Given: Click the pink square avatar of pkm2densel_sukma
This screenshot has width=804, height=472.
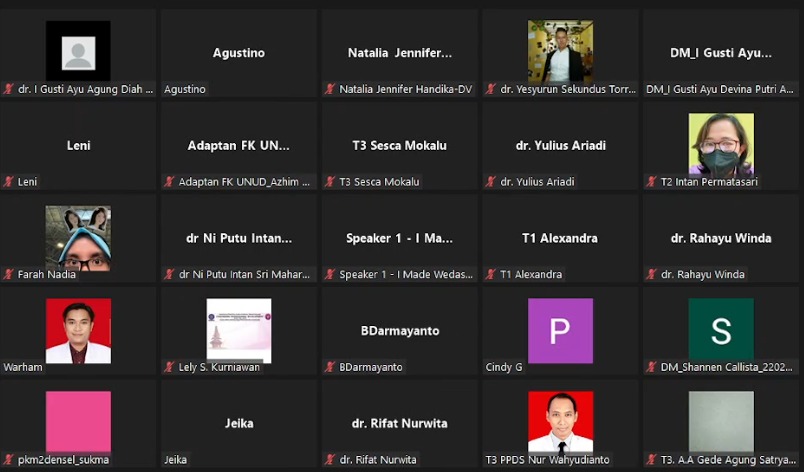Looking at the screenshot, I should pyautogui.click(x=78, y=422).
